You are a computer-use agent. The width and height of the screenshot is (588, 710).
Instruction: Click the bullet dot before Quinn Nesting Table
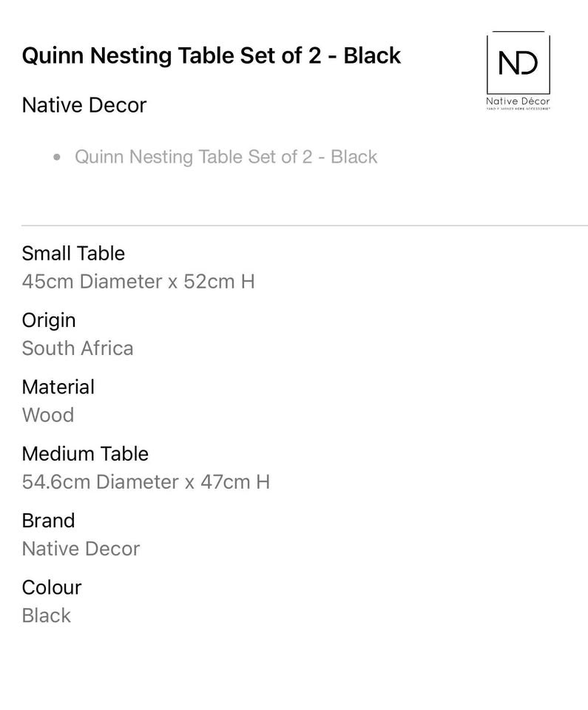[x=57, y=157]
